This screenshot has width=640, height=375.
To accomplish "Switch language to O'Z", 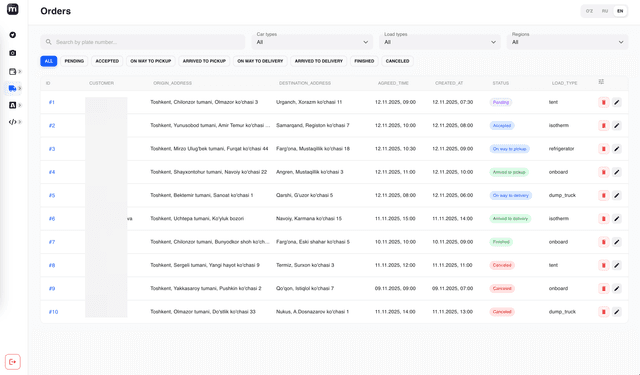I will click(589, 11).
